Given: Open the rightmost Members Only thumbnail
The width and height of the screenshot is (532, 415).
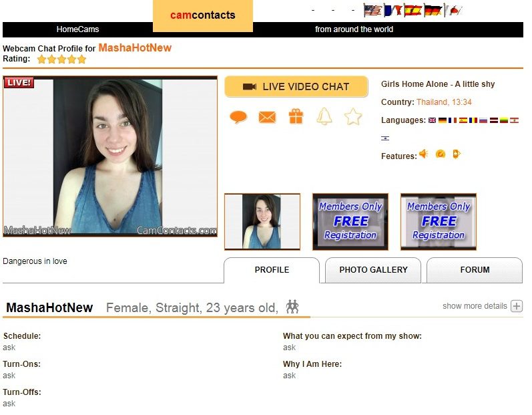Looking at the screenshot, I should (x=439, y=222).
